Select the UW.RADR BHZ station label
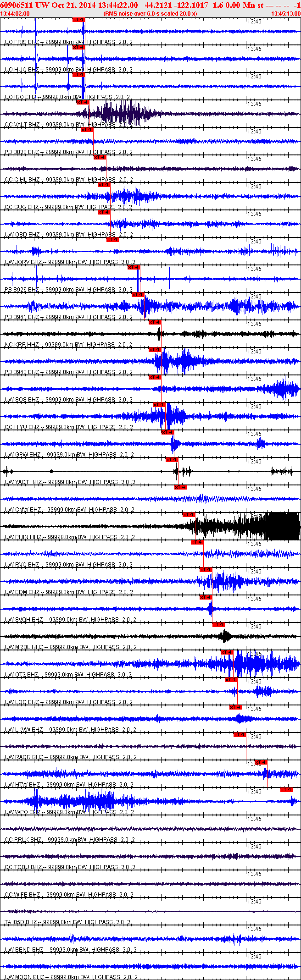The image size is (301, 980). tap(70, 757)
